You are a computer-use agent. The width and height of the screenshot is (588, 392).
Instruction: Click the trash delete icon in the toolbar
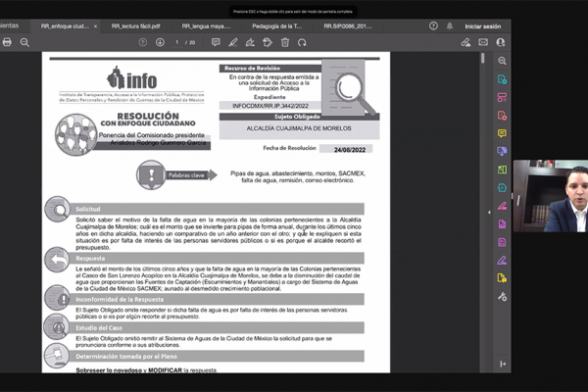[285, 42]
